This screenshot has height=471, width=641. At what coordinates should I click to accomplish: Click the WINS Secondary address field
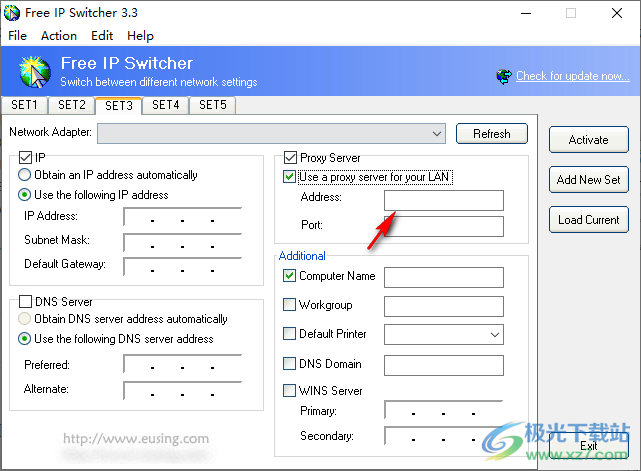coord(444,436)
